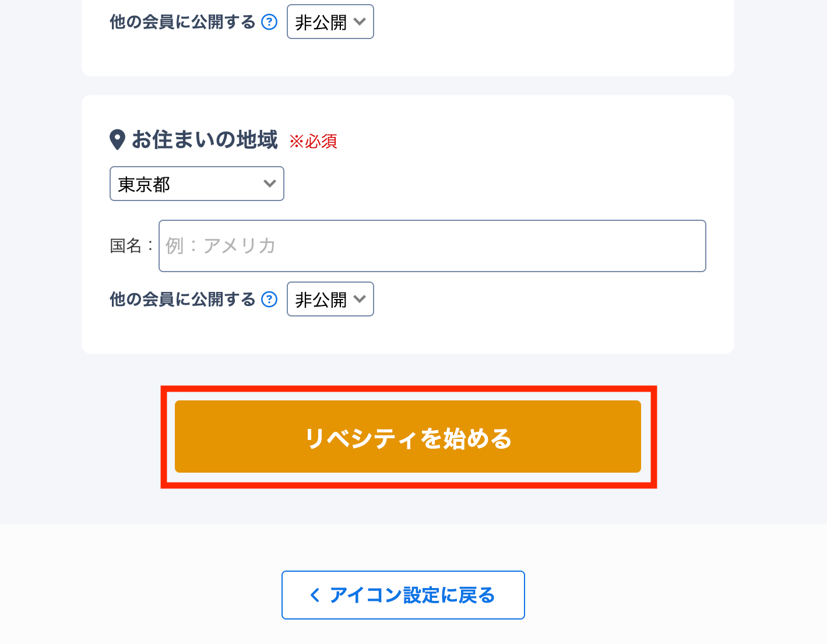Click the arrow on the 東京都 selector
Screen dimensions: 827x644
pyautogui.click(x=269, y=184)
